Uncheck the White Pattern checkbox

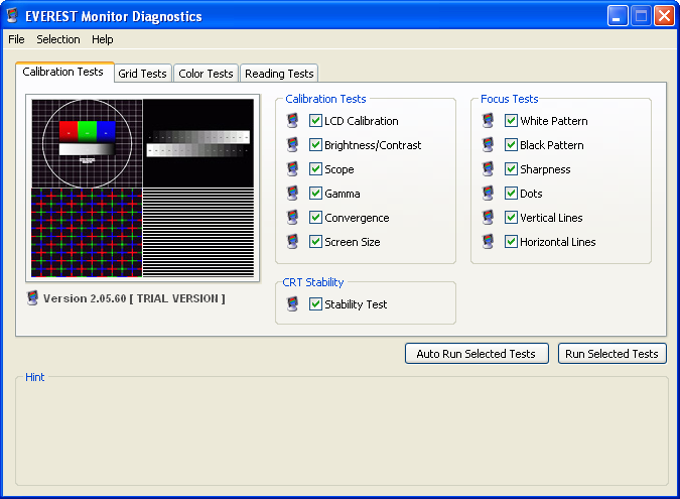coord(511,121)
